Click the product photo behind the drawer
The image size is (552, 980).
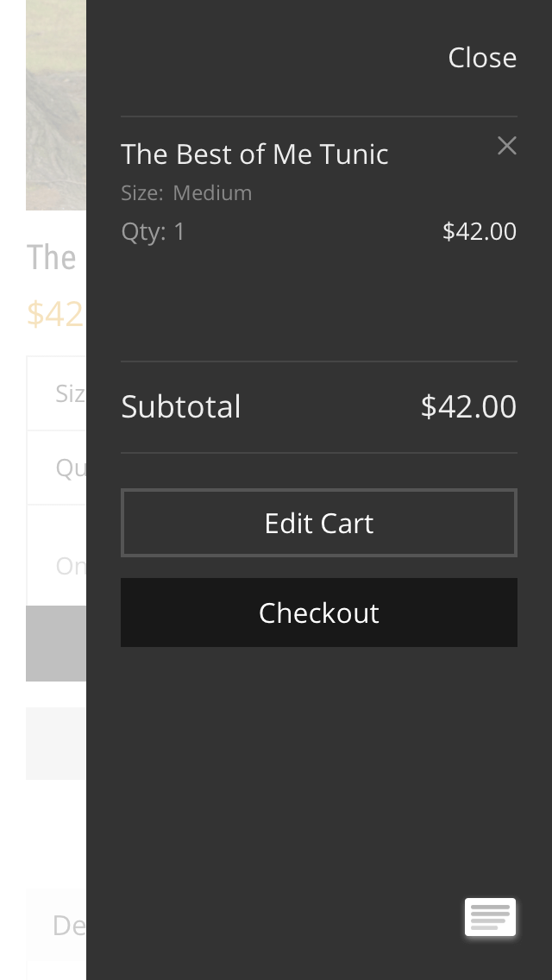click(x=56, y=105)
